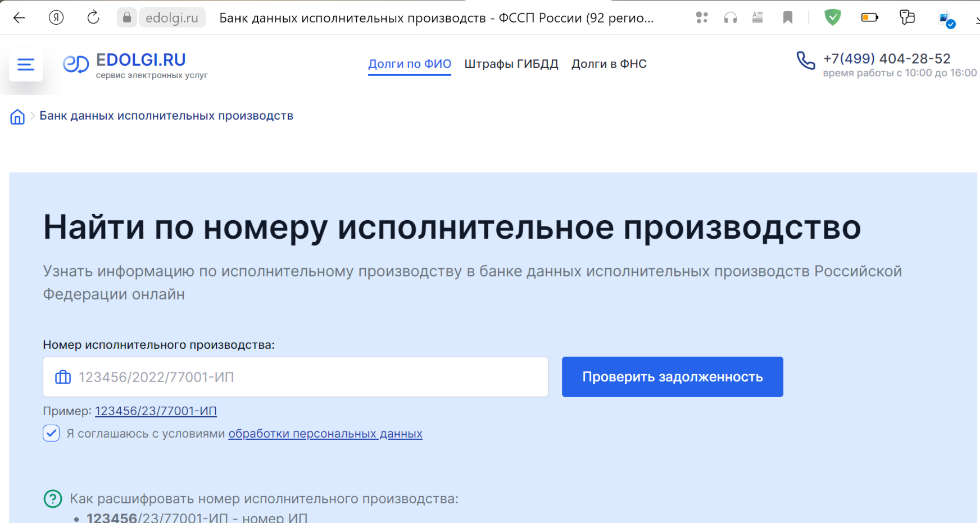Reload the page with the refresh icon

tap(93, 18)
